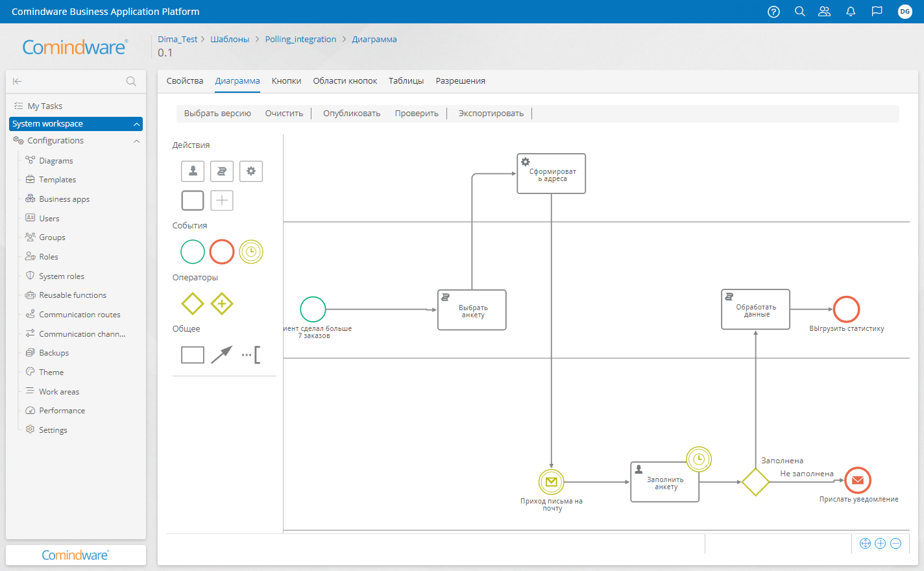Viewport: 924px width, 571px height.
Task: Pick the red end event palette element
Action: tap(222, 252)
